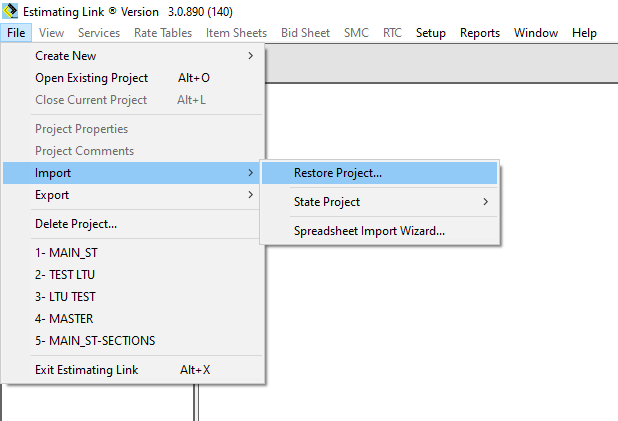
Task: Expand the Create New submenu arrow
Action: 251,56
